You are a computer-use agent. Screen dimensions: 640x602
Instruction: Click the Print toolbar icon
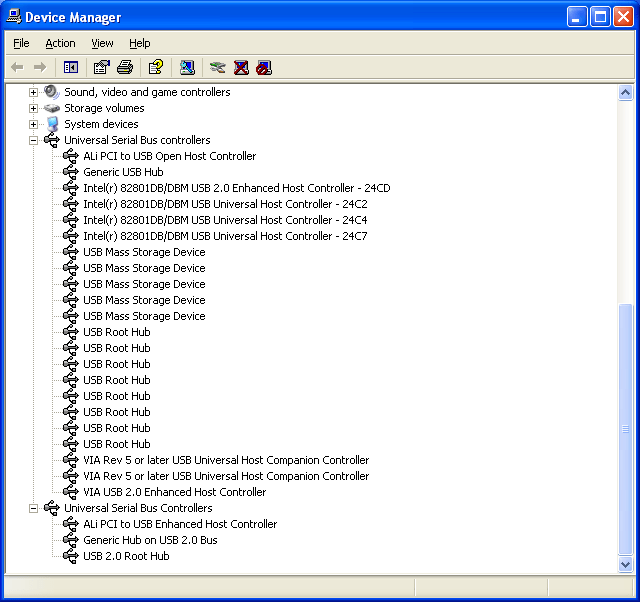(x=125, y=67)
